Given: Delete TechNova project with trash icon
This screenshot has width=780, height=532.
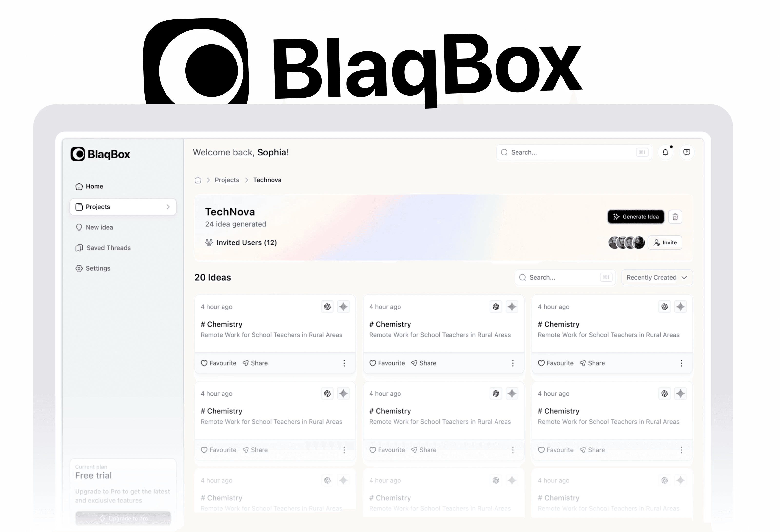Looking at the screenshot, I should (x=675, y=217).
